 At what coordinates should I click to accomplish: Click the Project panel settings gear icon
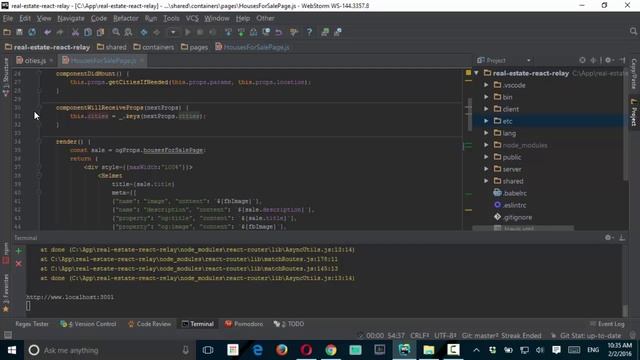click(x=609, y=60)
